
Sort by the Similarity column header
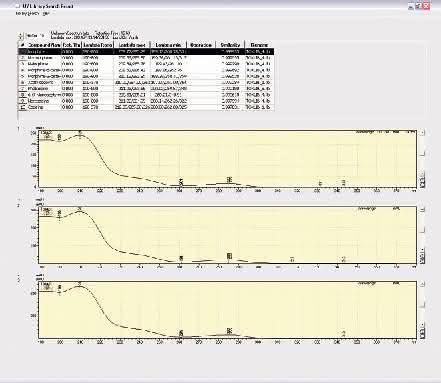230,45
